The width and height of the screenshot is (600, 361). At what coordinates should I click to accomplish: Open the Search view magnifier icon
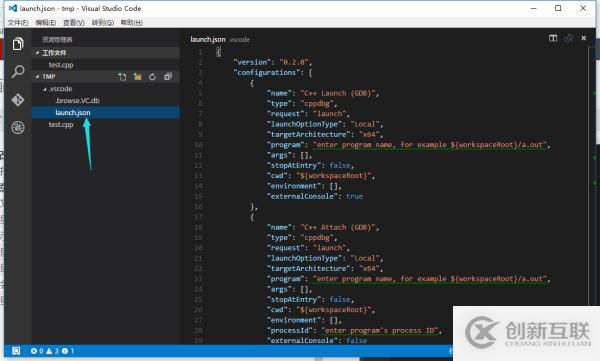click(x=18, y=71)
